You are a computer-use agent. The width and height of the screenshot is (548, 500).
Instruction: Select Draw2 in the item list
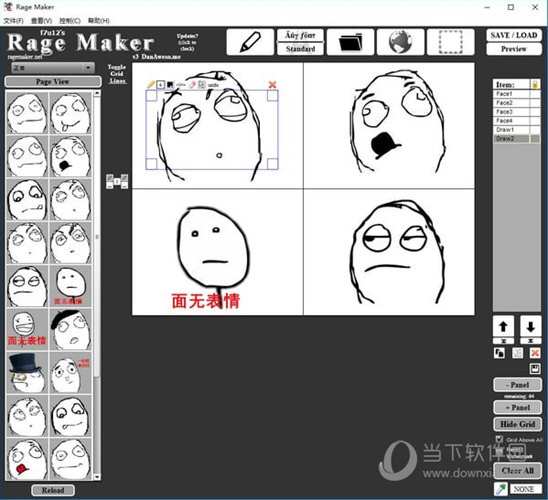point(516,139)
